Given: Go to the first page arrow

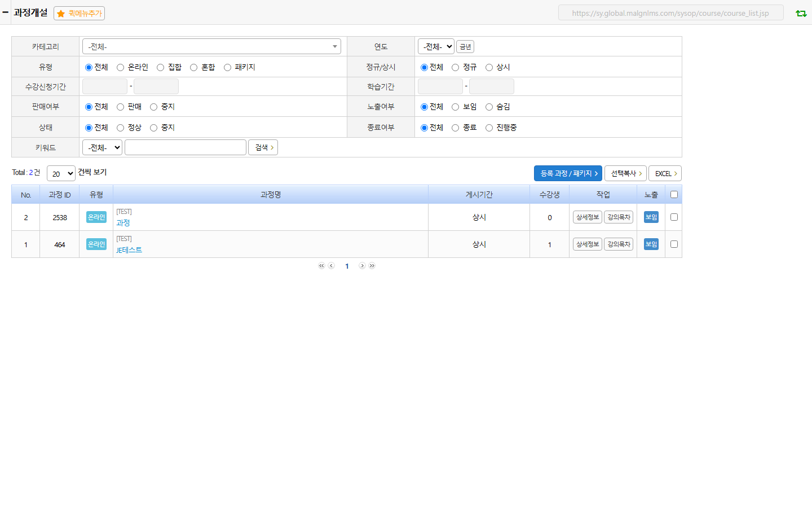Looking at the screenshot, I should click(x=321, y=266).
